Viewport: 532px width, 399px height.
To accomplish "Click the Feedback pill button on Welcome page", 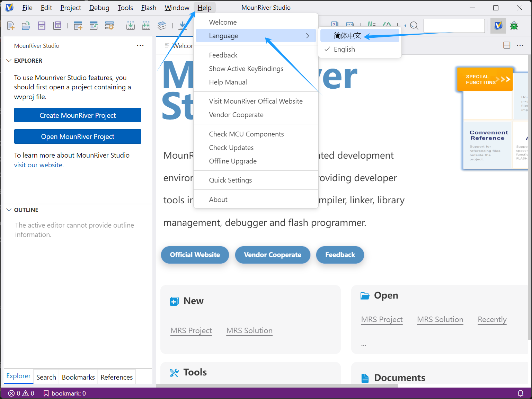I will pos(340,255).
